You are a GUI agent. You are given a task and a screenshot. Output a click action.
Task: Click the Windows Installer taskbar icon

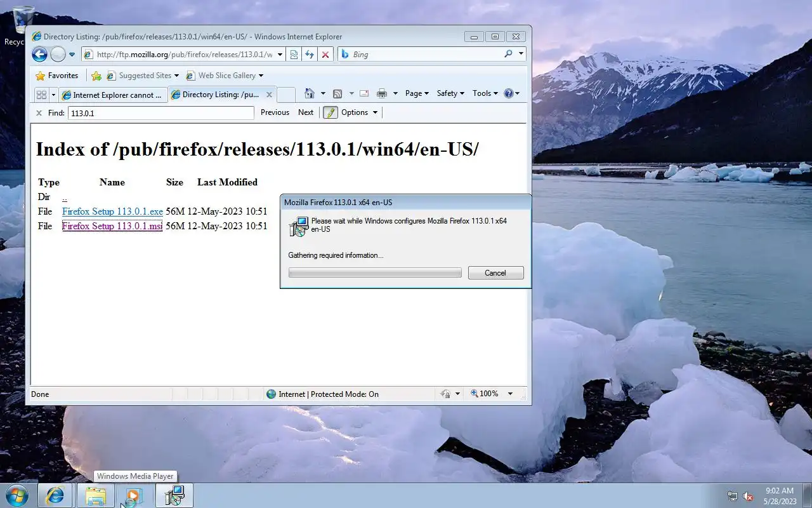pyautogui.click(x=174, y=495)
